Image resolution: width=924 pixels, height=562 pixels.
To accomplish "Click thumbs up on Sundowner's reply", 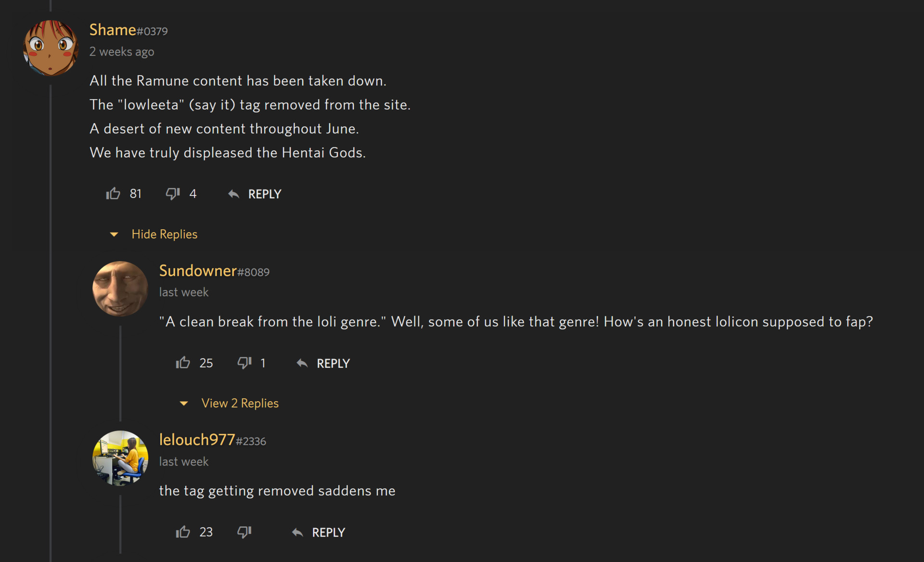I will (x=183, y=363).
